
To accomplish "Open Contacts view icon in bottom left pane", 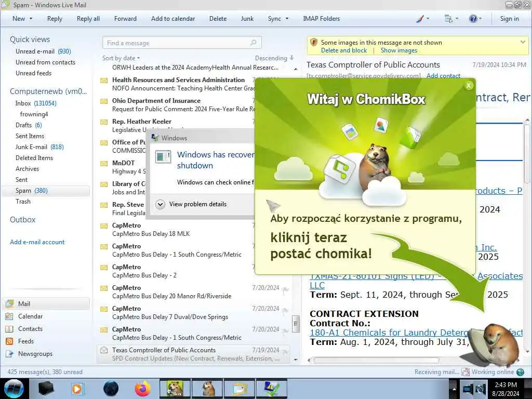I will (x=9, y=329).
